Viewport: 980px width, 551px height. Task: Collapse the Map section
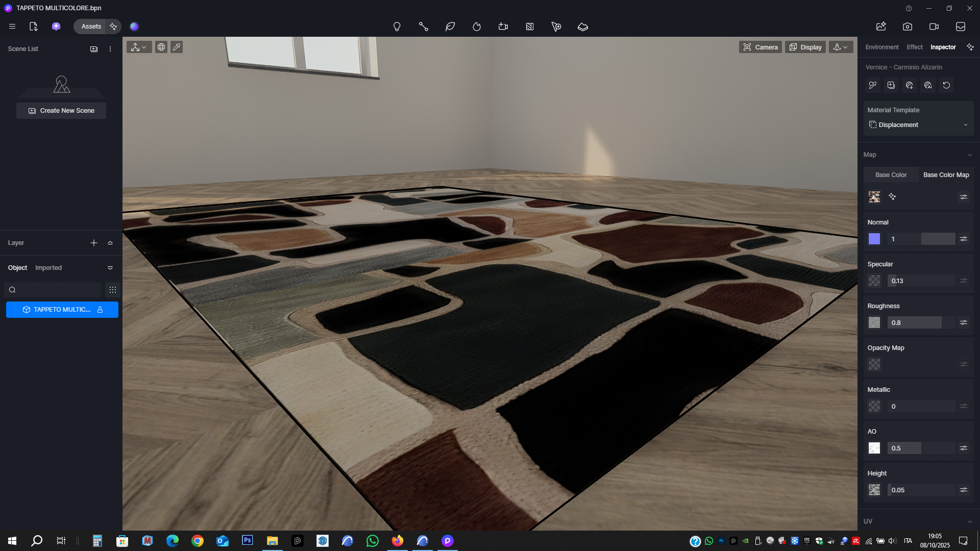969,155
